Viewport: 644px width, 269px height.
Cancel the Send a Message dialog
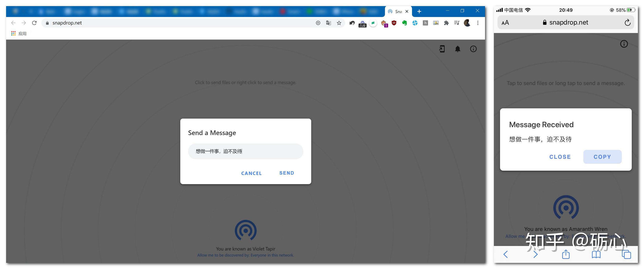(x=251, y=173)
